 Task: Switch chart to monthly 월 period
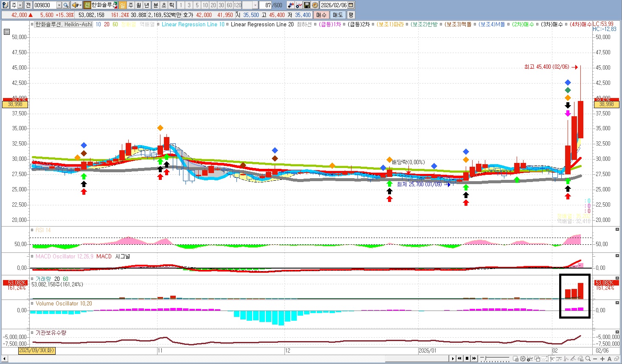tap(138, 5)
